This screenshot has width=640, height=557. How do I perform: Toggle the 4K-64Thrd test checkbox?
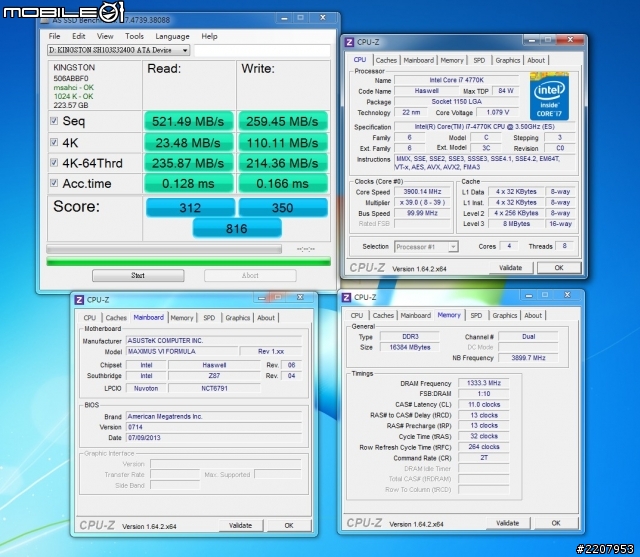(x=55, y=163)
